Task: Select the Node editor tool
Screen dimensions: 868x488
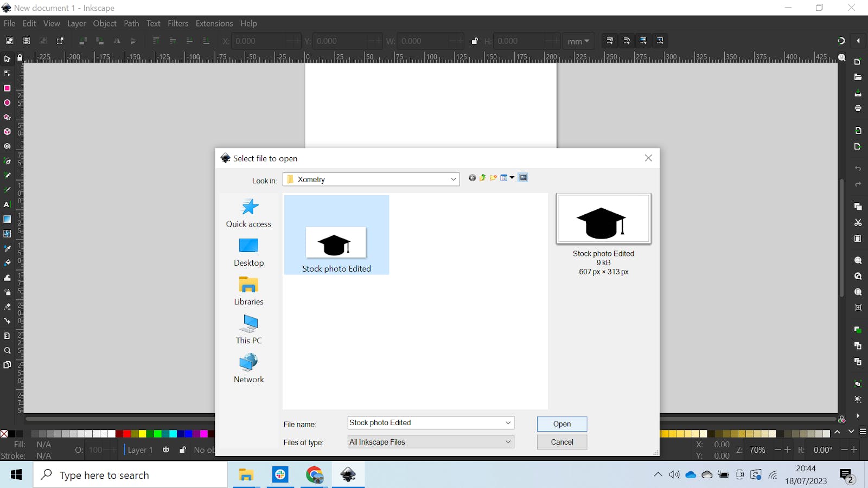Action: point(7,73)
